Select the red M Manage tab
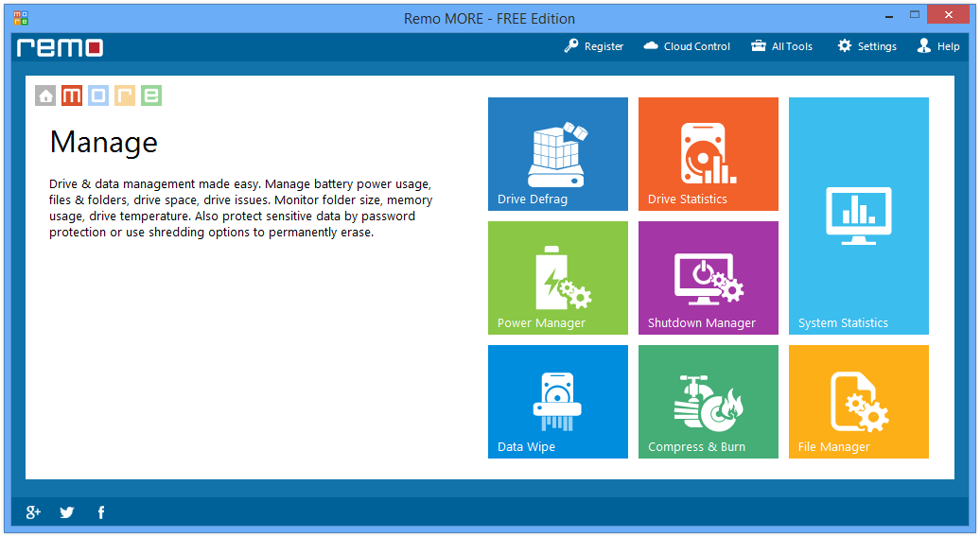 [72, 95]
